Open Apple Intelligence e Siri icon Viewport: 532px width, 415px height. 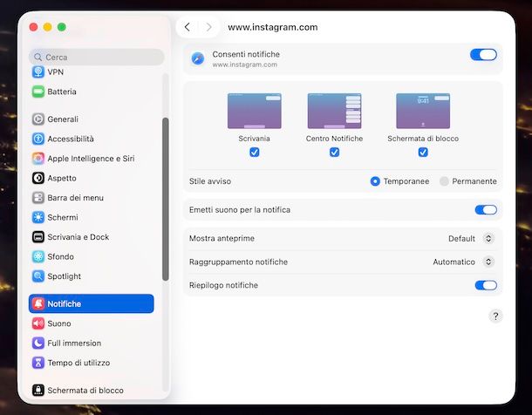coord(38,159)
